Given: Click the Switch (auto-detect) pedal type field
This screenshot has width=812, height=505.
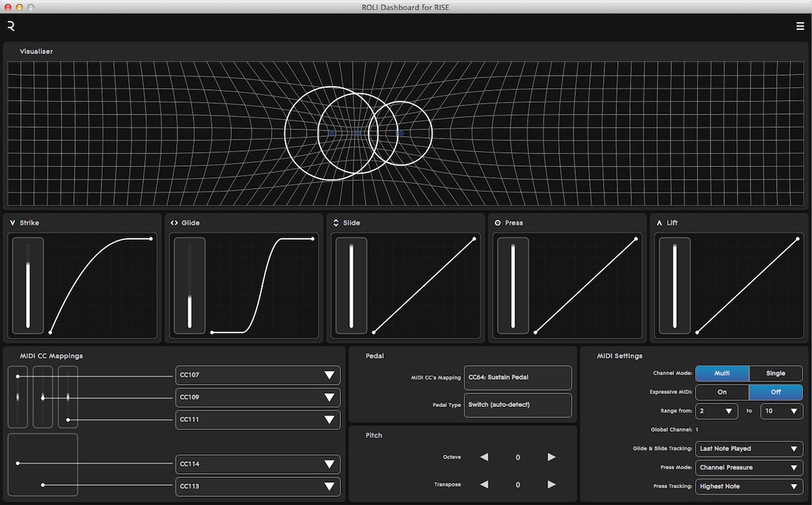Looking at the screenshot, I should tap(518, 405).
